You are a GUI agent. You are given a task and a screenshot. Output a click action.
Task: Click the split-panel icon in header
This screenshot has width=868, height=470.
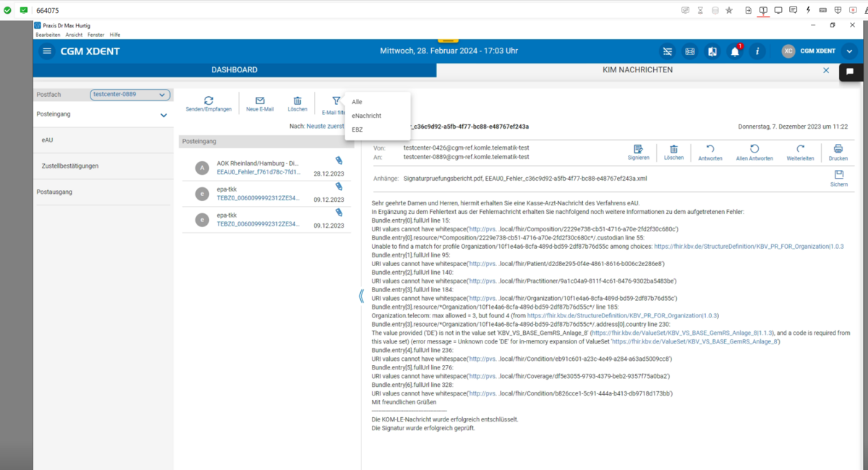[712, 51]
